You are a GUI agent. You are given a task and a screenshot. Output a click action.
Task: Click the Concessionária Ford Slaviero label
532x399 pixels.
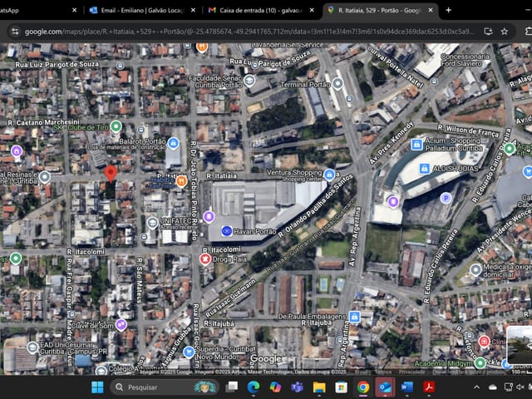click(465, 60)
